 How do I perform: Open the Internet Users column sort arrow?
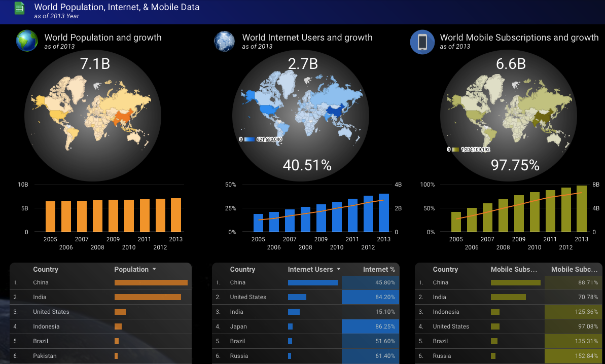[339, 269]
